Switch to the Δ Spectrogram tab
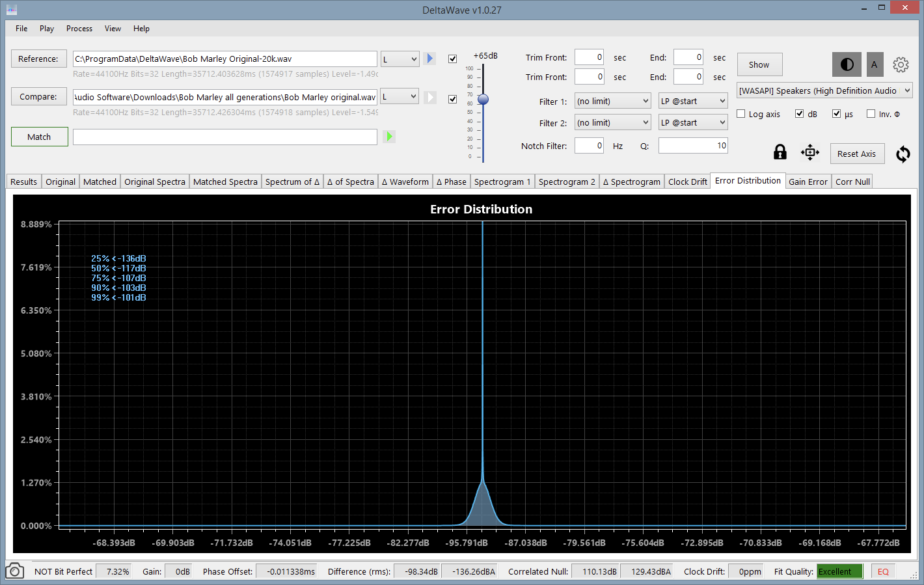The height and width of the screenshot is (585, 924). pos(631,182)
